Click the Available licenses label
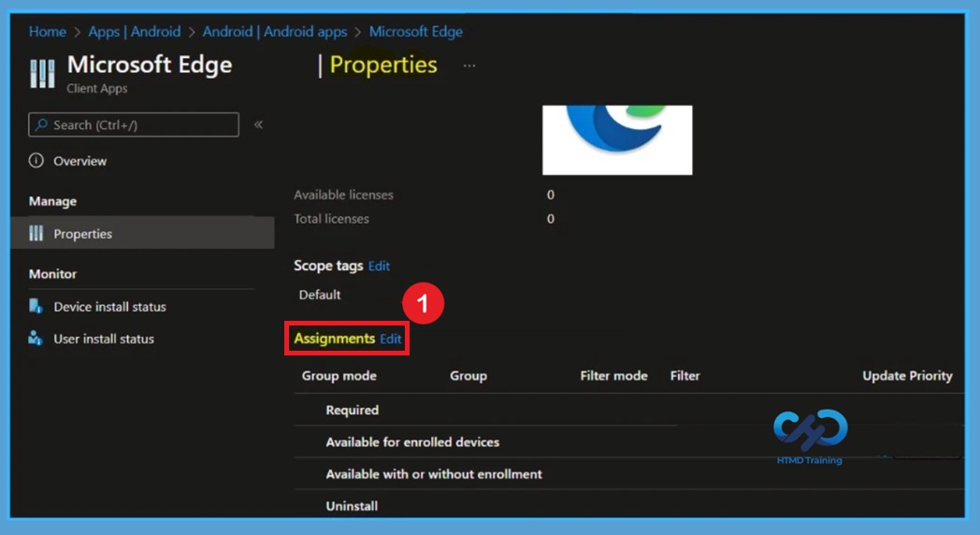The image size is (980, 535). (343, 195)
